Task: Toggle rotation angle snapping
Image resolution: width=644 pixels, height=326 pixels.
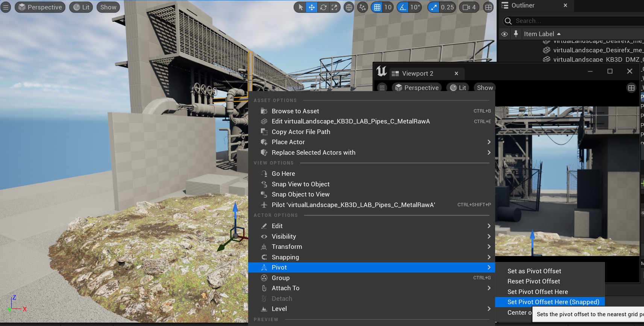Action: pos(403,7)
